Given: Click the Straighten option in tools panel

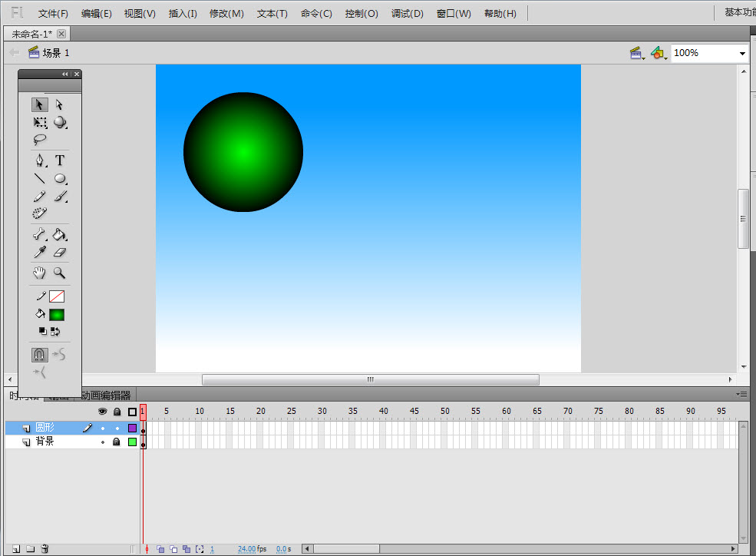Looking at the screenshot, I should coord(40,372).
